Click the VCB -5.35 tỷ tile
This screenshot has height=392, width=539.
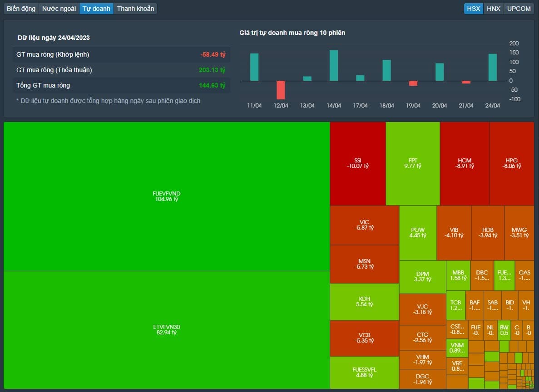tap(364, 338)
